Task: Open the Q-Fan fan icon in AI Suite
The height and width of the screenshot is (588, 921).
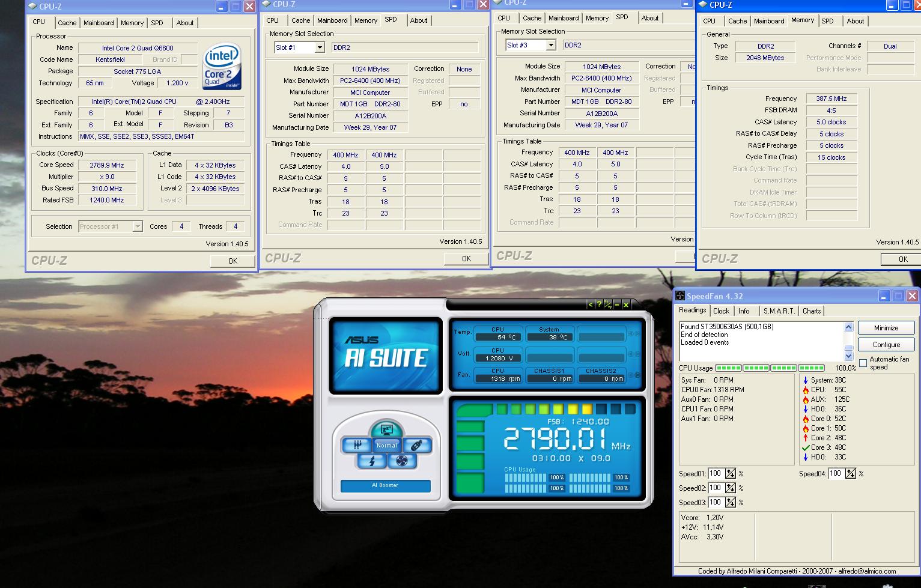Action: click(401, 461)
